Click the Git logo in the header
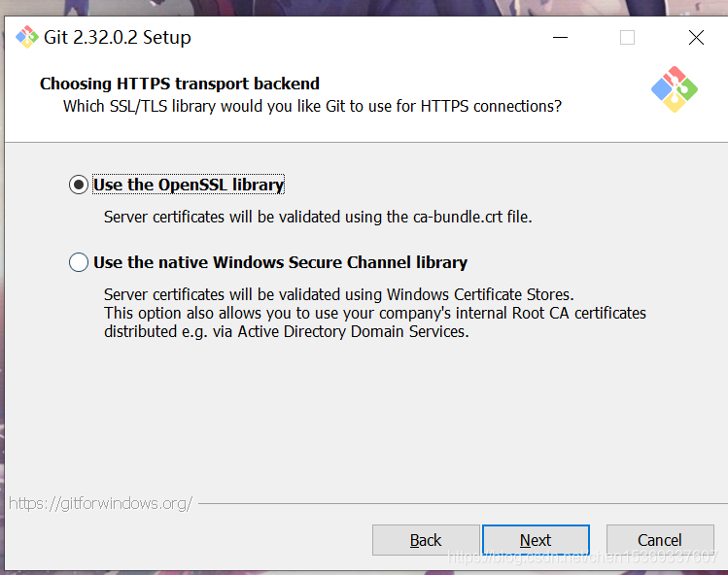This screenshot has height=575, width=728. tap(675, 89)
